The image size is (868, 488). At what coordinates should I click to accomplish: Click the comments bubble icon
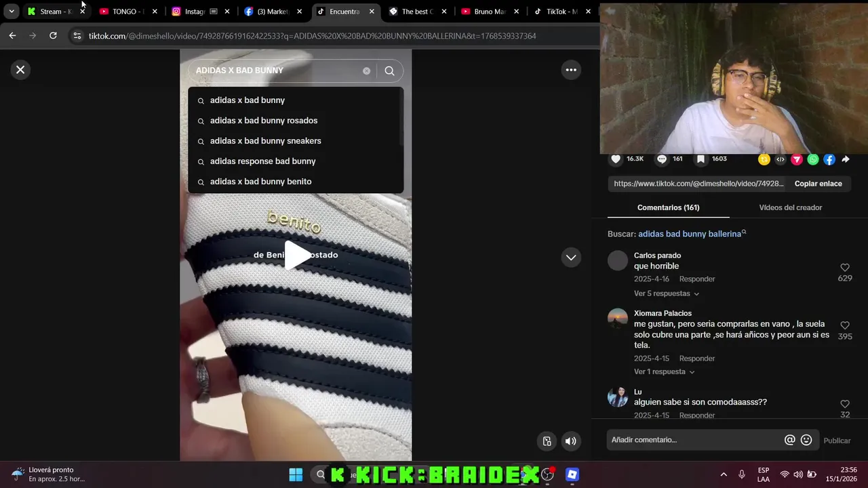[x=662, y=159]
